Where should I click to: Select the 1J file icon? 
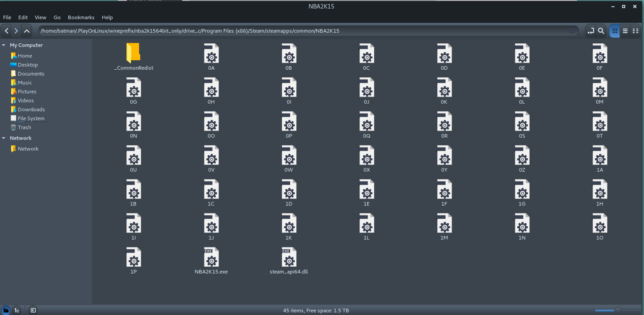click(211, 223)
